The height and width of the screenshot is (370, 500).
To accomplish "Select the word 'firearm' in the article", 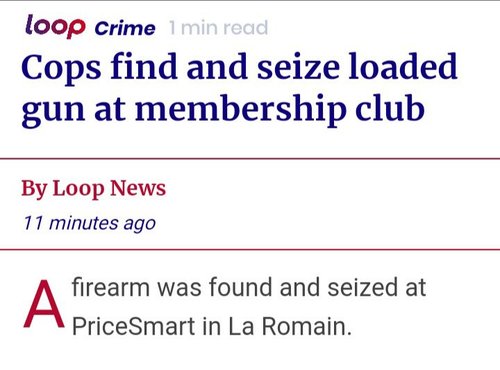I will tap(111, 287).
